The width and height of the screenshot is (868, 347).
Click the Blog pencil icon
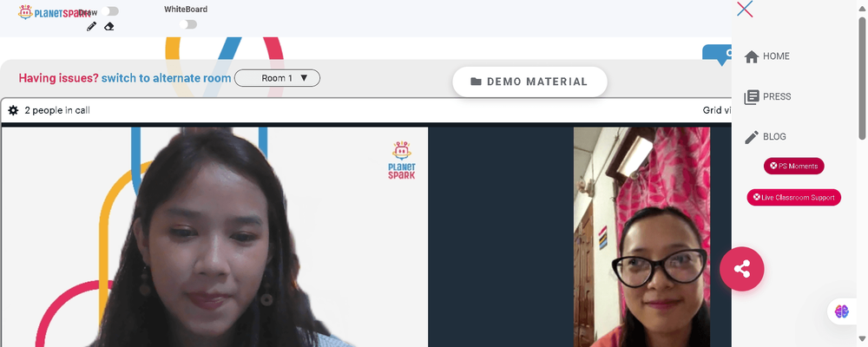pyautogui.click(x=751, y=137)
